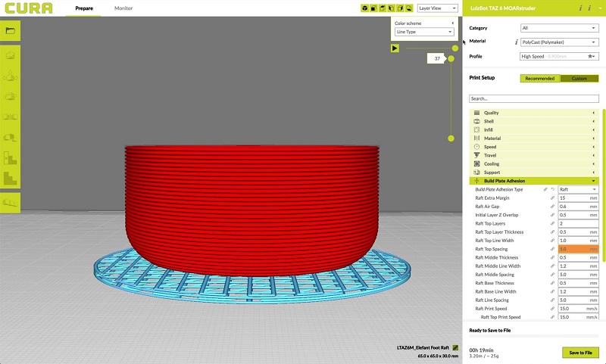Click the link icon next to Raft Extra Margin
Viewport: 606px width, 364px height.
tap(545, 198)
